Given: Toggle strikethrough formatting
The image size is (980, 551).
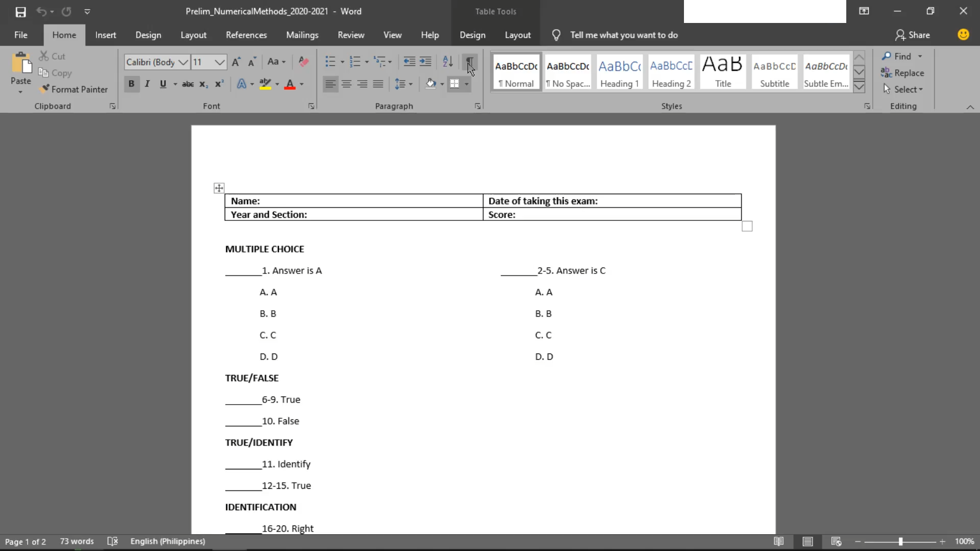Looking at the screenshot, I should (188, 84).
